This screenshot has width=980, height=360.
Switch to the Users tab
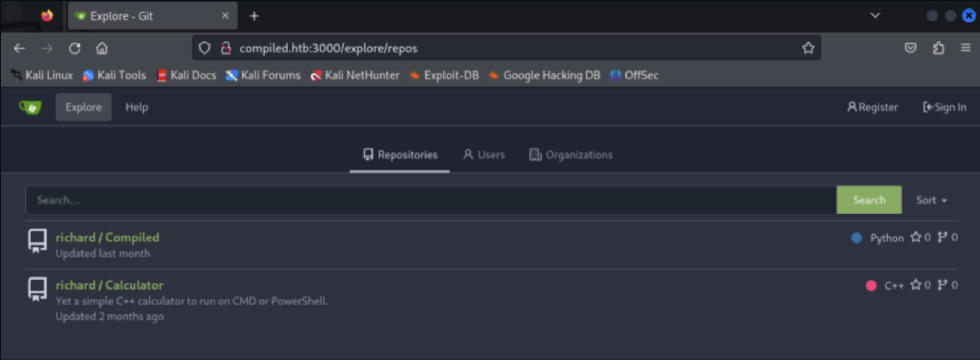(484, 155)
